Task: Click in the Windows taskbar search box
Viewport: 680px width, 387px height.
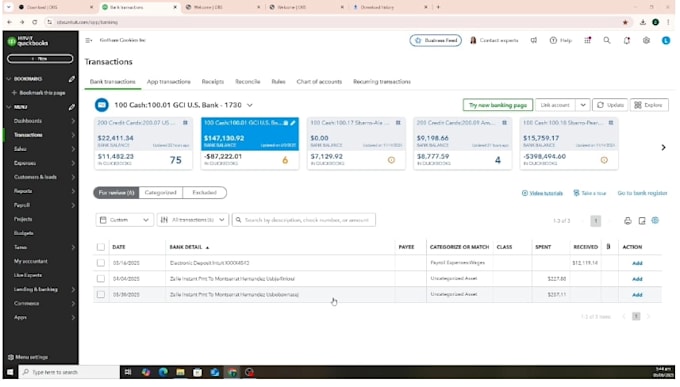Action: pos(69,372)
